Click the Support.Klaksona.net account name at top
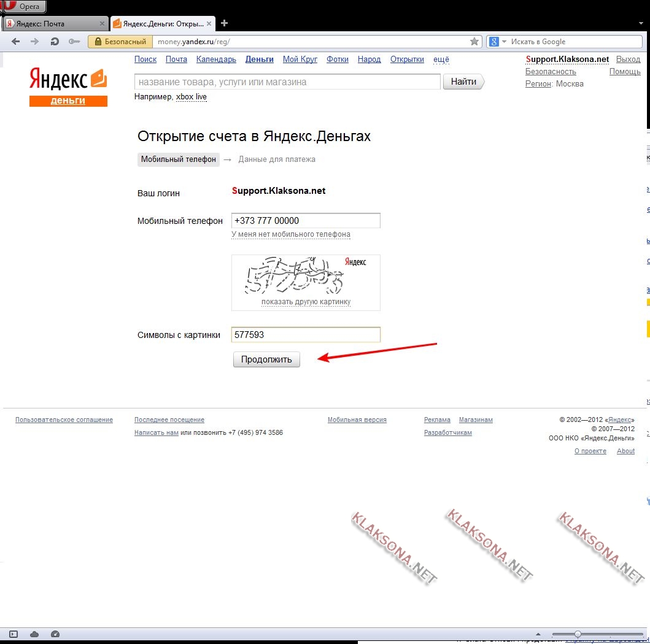 [x=567, y=59]
